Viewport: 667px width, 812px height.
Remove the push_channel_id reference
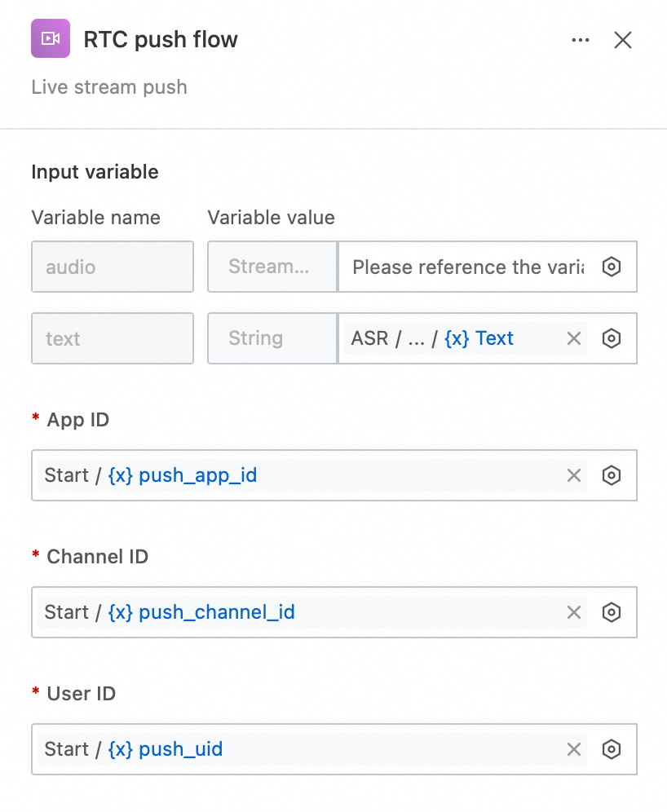(574, 612)
